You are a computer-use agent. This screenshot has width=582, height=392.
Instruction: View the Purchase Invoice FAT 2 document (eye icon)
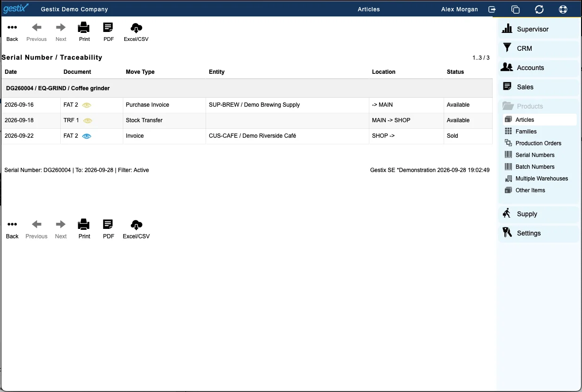point(87,105)
